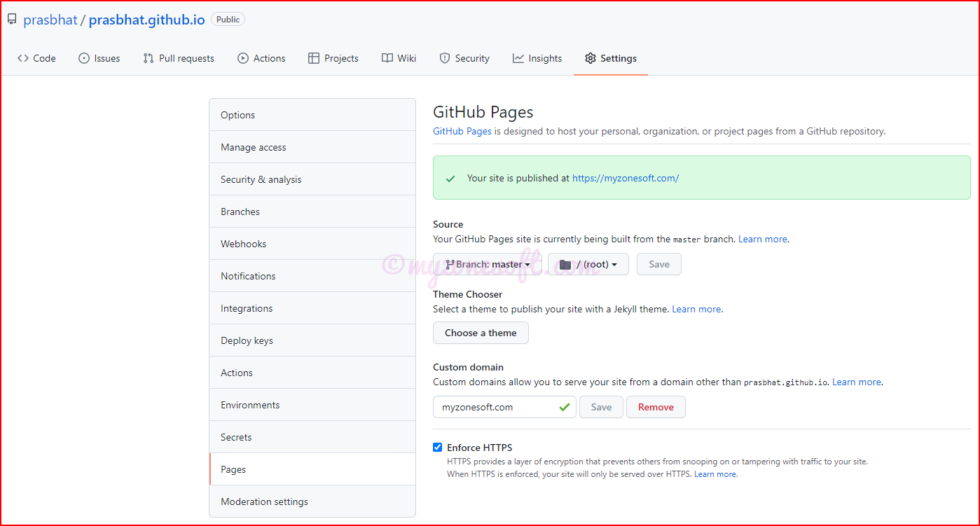This screenshot has height=526, width=980.
Task: Click Remove custom domain button
Action: 656,407
